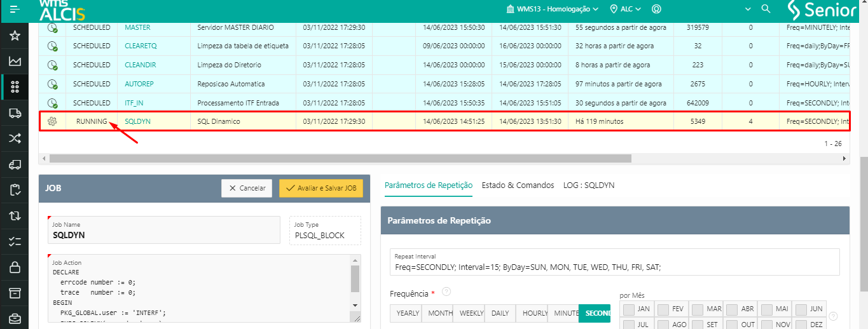The height and width of the screenshot is (329, 868).
Task: Open the search magnifier in header
Action: [766, 9]
